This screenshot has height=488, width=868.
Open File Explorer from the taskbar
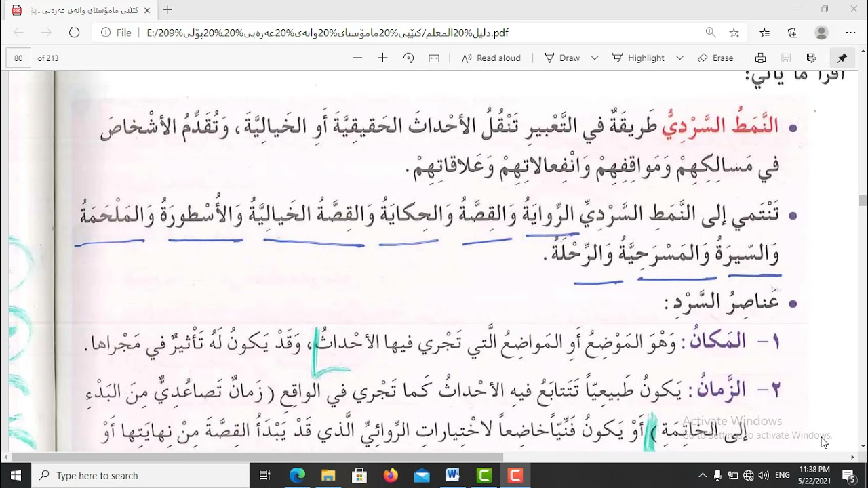(x=328, y=475)
